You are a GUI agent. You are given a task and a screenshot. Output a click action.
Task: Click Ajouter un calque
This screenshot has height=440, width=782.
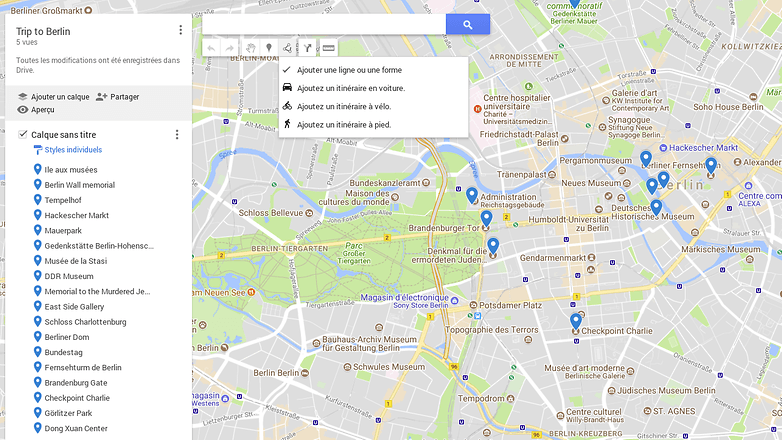[53, 97]
